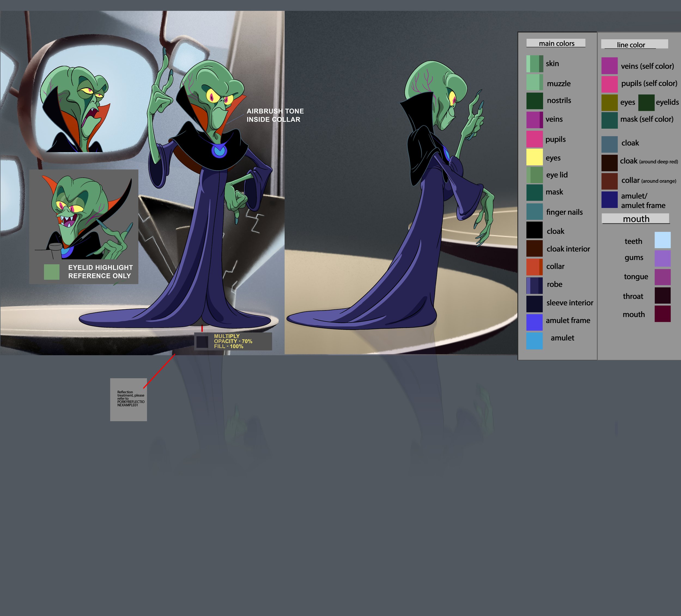Click the 'sleeve interior' label
This screenshot has height=616, width=681.
pos(570,303)
